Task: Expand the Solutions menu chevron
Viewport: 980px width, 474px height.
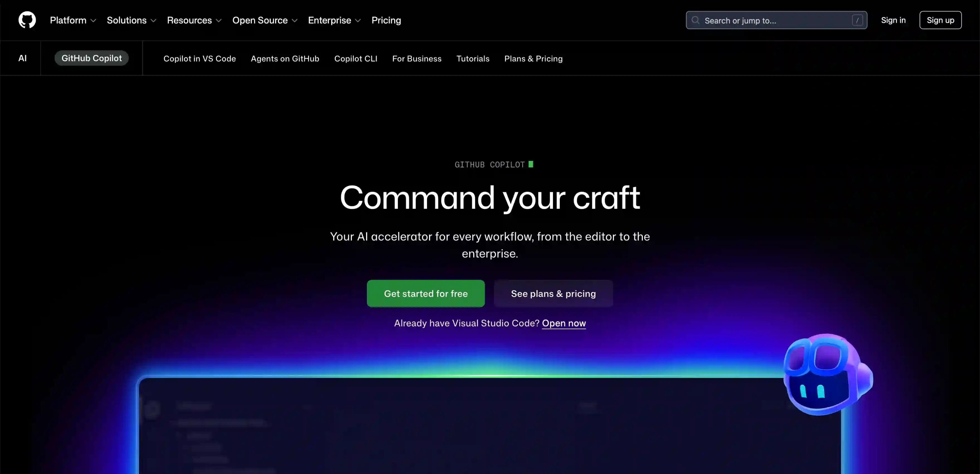Action: (153, 21)
